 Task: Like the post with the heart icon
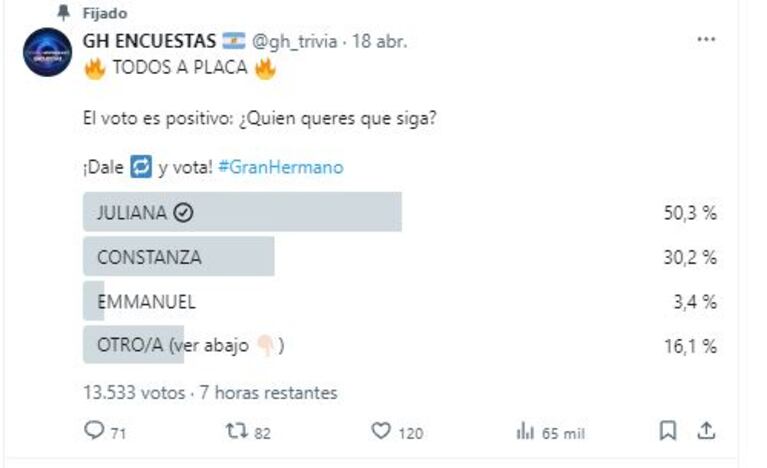(380, 431)
